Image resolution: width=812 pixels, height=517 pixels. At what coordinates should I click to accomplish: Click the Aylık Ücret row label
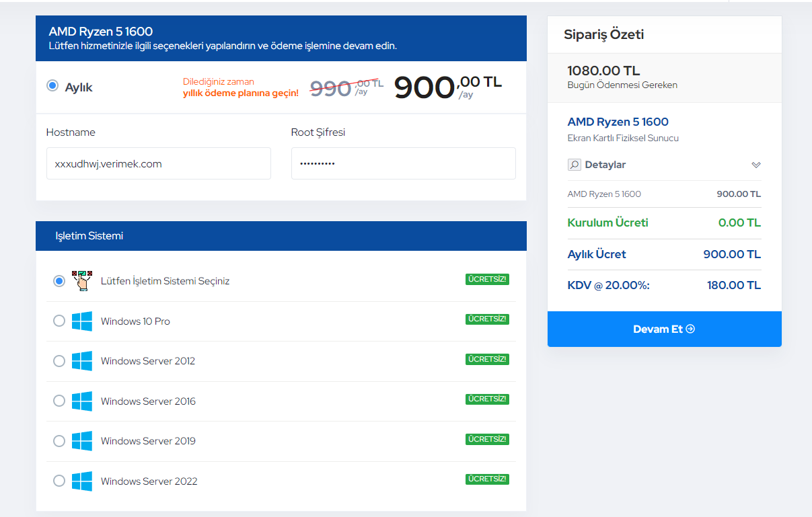point(597,254)
